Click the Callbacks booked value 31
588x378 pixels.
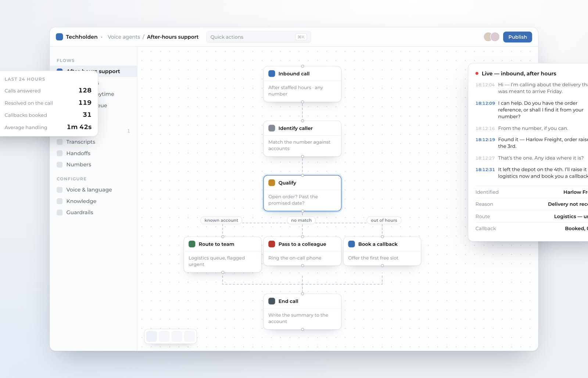[x=87, y=115]
